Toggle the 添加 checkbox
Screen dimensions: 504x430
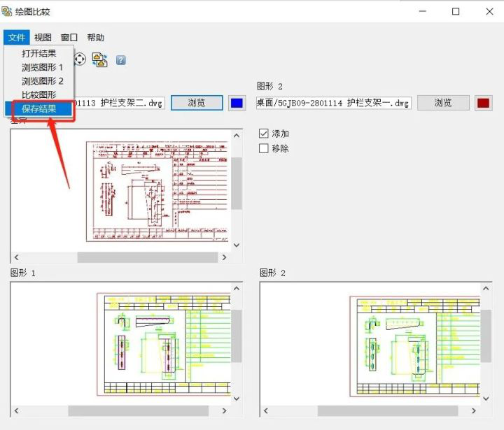[x=264, y=133]
